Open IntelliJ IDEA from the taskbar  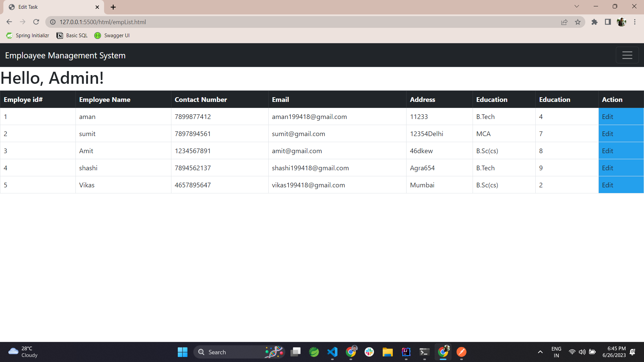pyautogui.click(x=406, y=352)
